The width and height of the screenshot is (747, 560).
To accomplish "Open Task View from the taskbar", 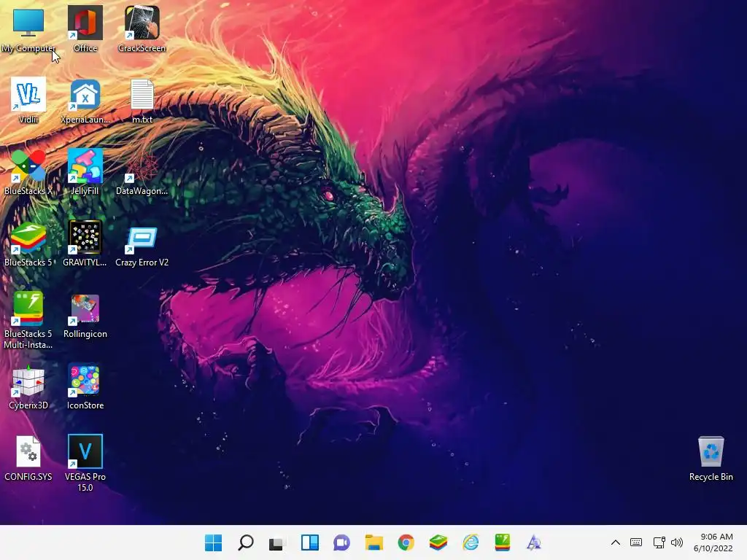I will [276, 542].
